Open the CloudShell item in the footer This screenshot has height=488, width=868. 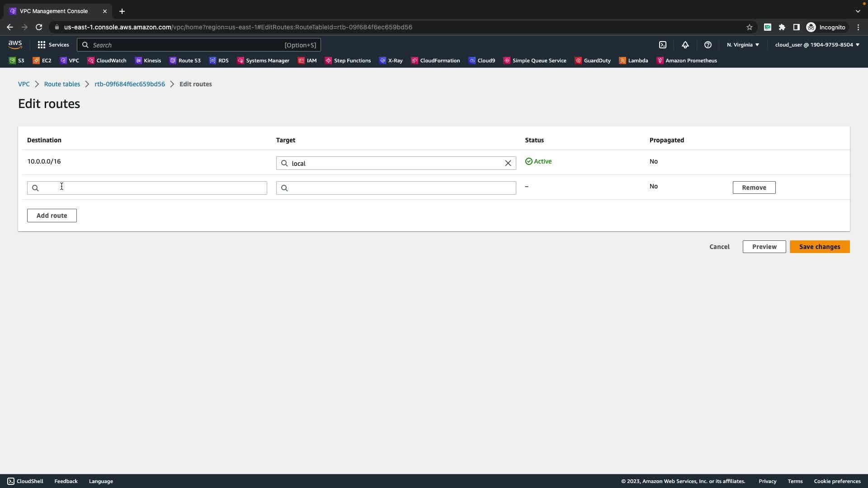pos(25,481)
